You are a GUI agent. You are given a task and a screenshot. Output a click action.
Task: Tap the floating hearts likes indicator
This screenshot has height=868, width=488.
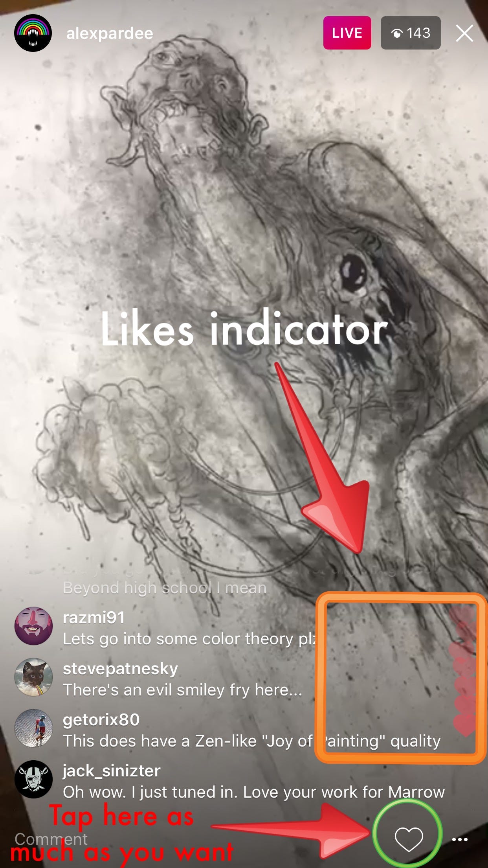pos(464,672)
